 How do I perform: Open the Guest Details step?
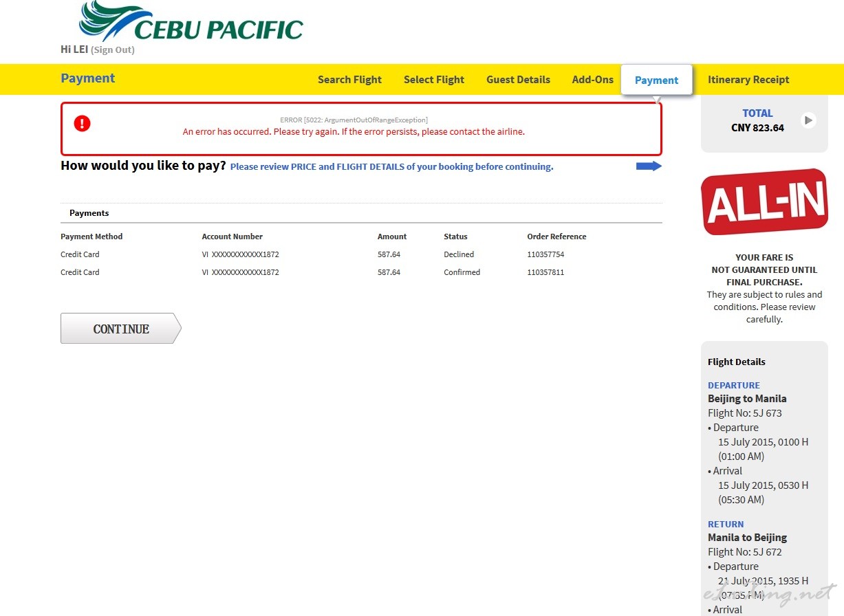click(x=518, y=80)
